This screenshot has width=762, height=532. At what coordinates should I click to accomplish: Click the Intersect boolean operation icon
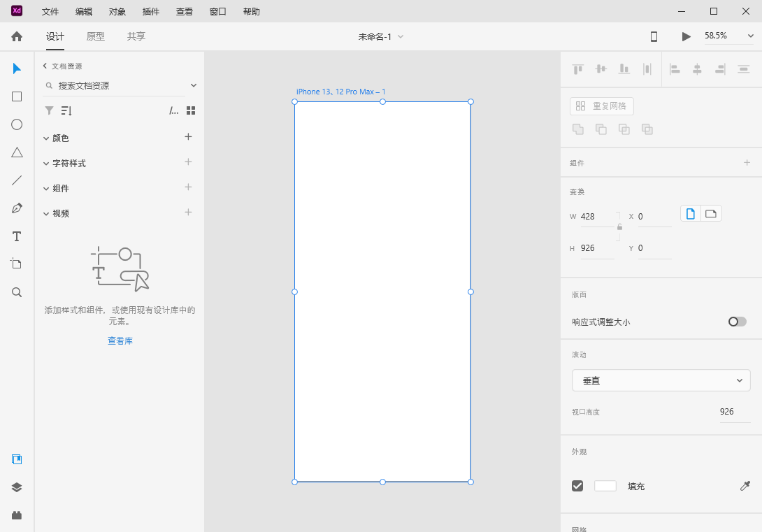pyautogui.click(x=624, y=129)
